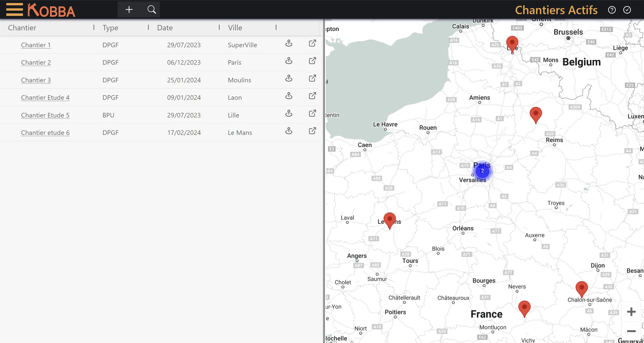Zoom out on the map
The height and width of the screenshot is (343, 644).
(x=631, y=331)
